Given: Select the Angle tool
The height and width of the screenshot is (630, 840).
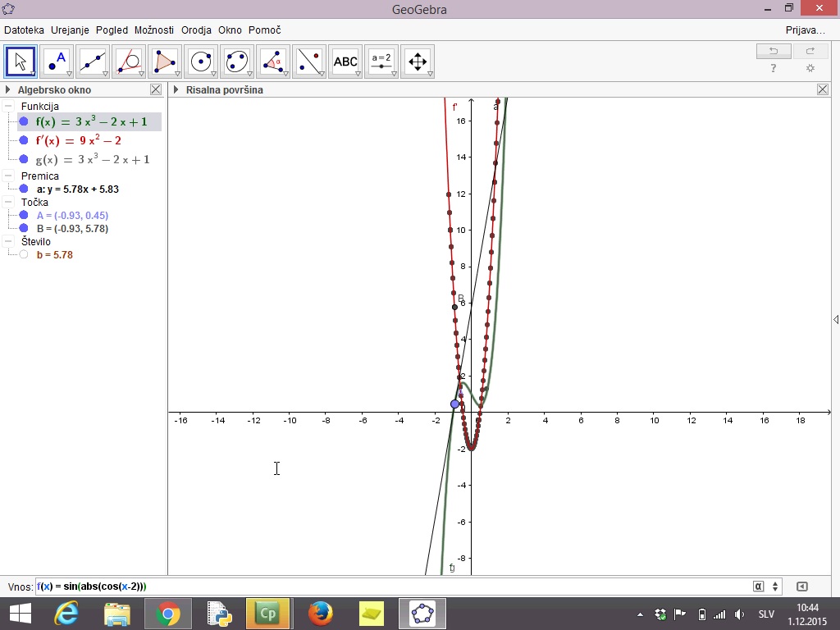Looking at the screenshot, I should pos(273,62).
